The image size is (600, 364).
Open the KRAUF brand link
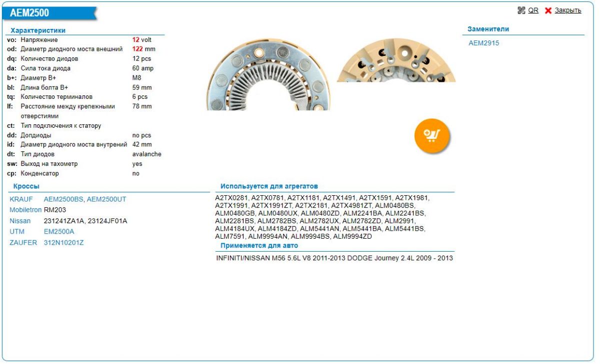pos(20,199)
